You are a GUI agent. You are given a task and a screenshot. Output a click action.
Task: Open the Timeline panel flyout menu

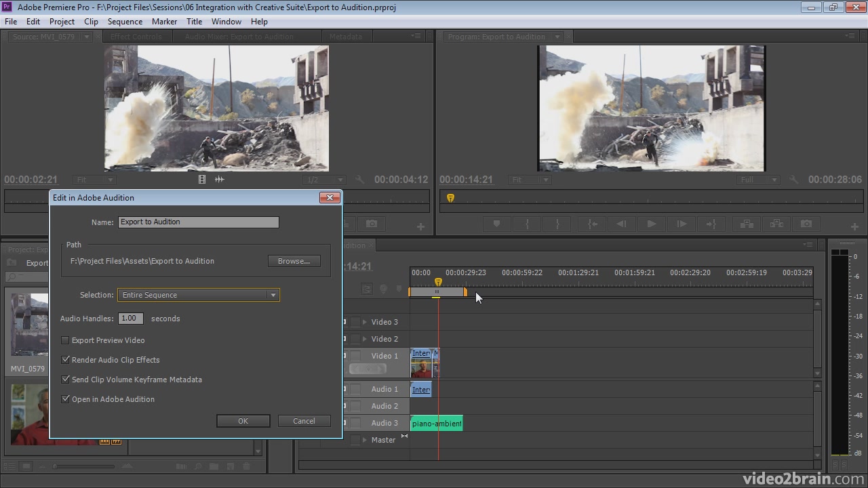click(808, 245)
